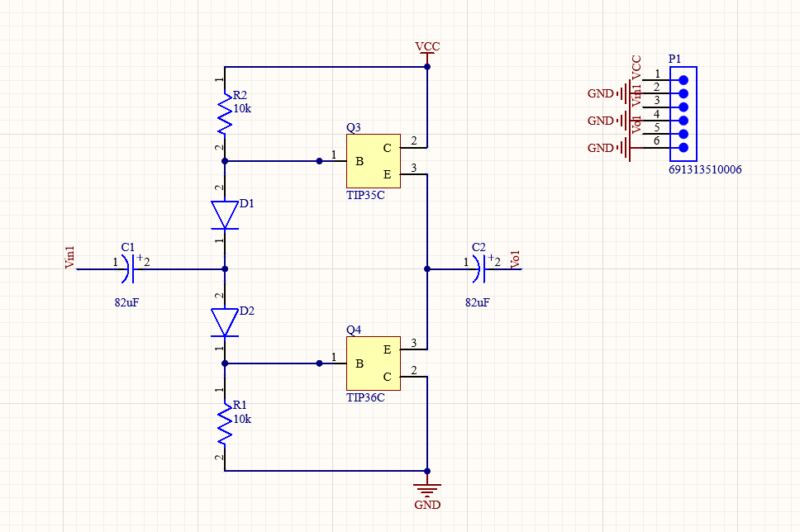
Task: Click junction where C1 meets the diodes
Action: pos(225,268)
